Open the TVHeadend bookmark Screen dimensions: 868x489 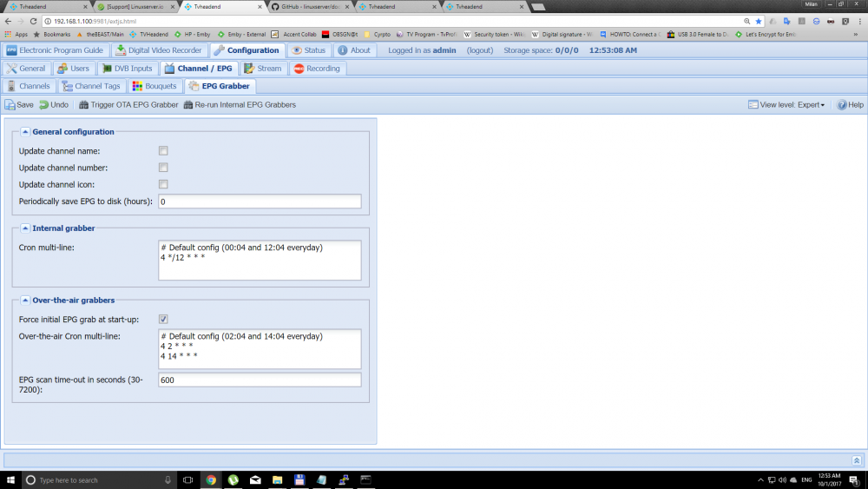coord(149,35)
